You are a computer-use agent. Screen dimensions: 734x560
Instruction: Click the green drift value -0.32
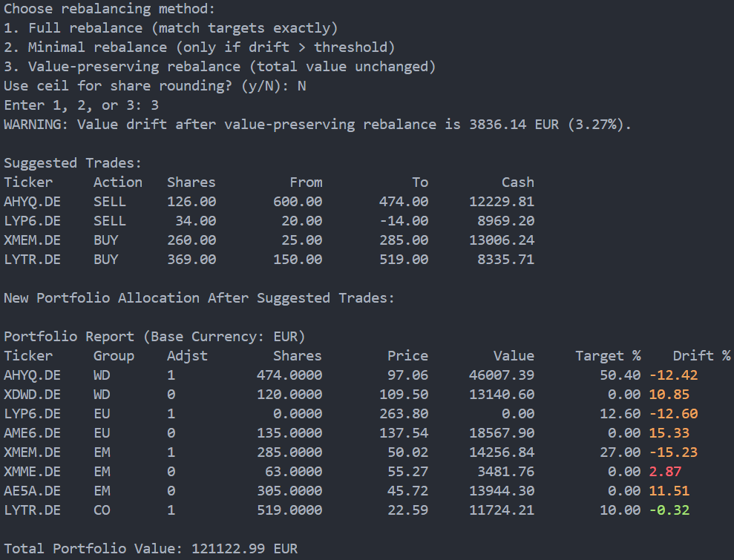pyautogui.click(x=669, y=510)
